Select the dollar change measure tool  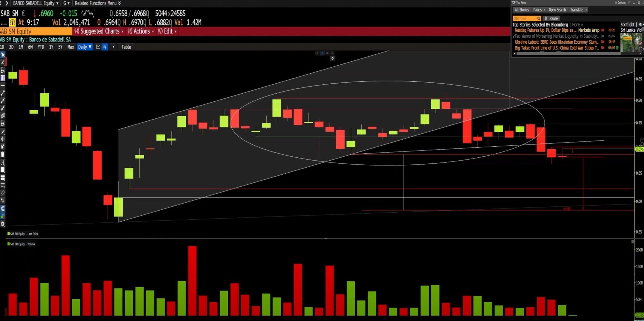[3, 124]
